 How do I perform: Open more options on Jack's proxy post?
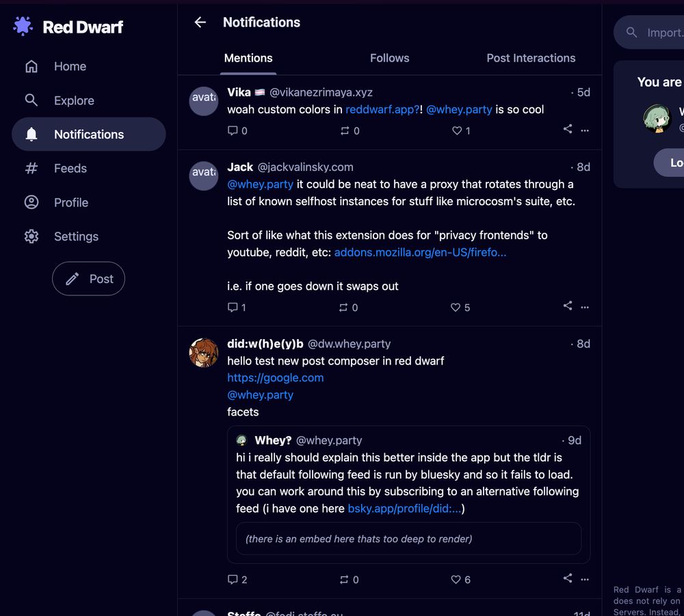tap(585, 307)
